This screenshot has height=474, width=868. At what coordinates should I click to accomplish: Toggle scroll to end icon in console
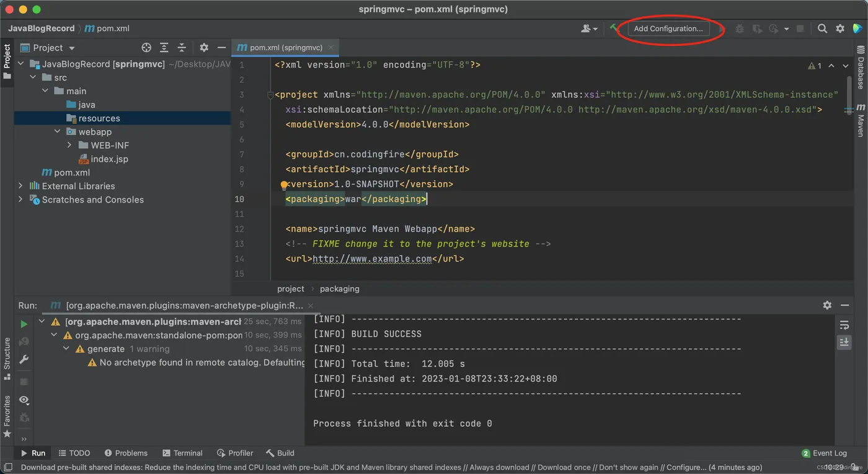[844, 342]
